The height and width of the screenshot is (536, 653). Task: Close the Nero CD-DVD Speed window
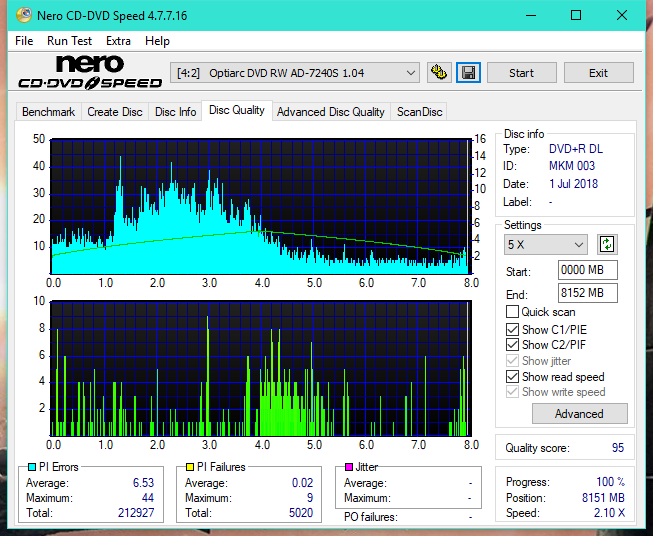click(622, 15)
